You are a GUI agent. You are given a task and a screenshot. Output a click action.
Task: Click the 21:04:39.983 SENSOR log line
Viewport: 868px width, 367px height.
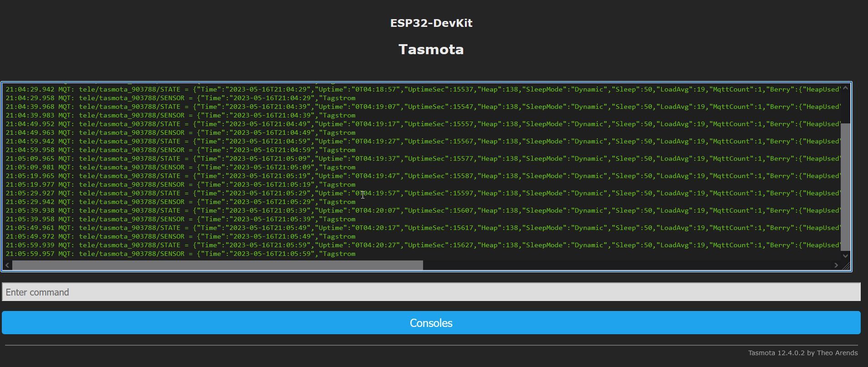[181, 115]
